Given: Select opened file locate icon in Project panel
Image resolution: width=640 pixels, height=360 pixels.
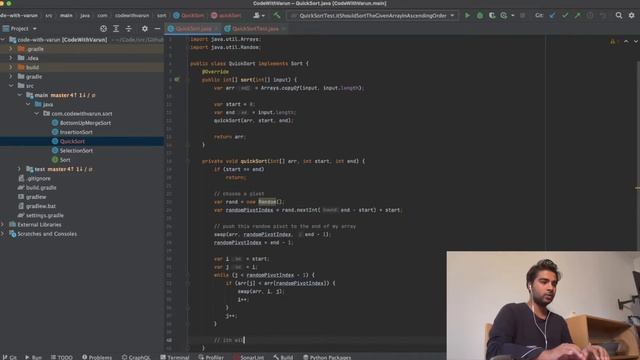Looking at the screenshot, I should 103,29.
